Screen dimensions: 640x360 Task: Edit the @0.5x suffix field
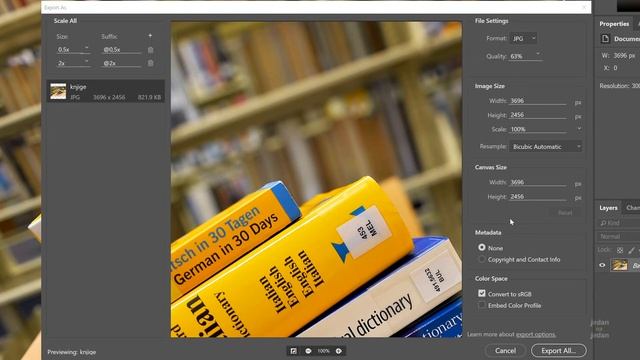[x=121, y=49]
